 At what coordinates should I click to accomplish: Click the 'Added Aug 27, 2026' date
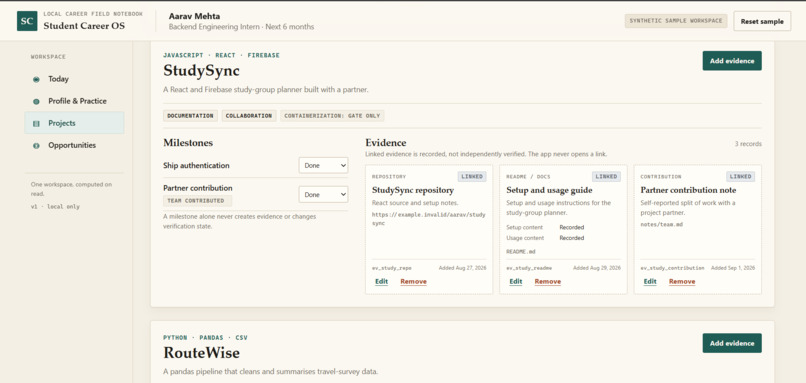tap(462, 268)
